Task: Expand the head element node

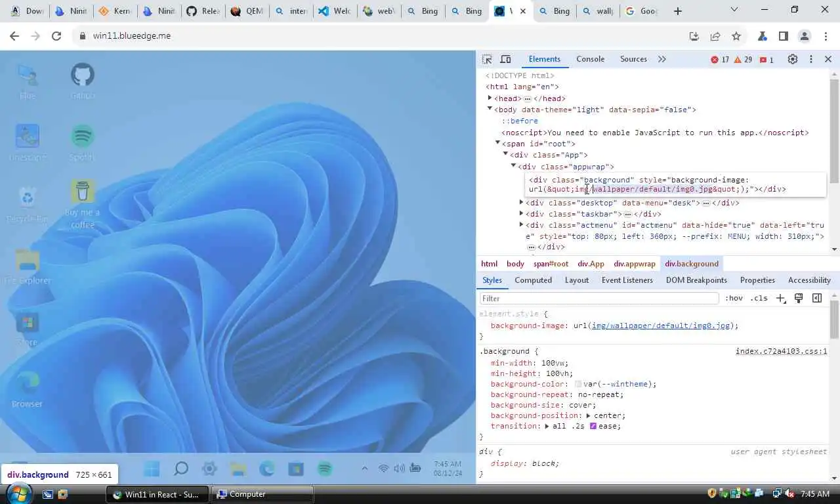Action: pyautogui.click(x=490, y=98)
